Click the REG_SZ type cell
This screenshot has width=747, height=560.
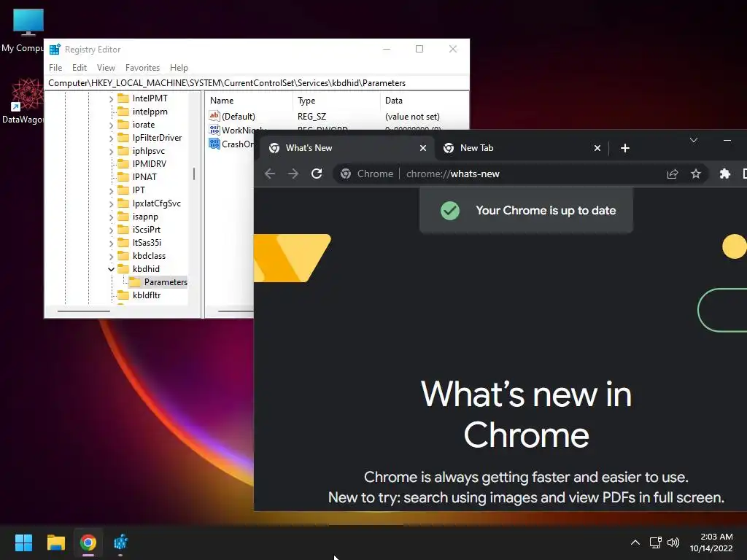click(311, 116)
